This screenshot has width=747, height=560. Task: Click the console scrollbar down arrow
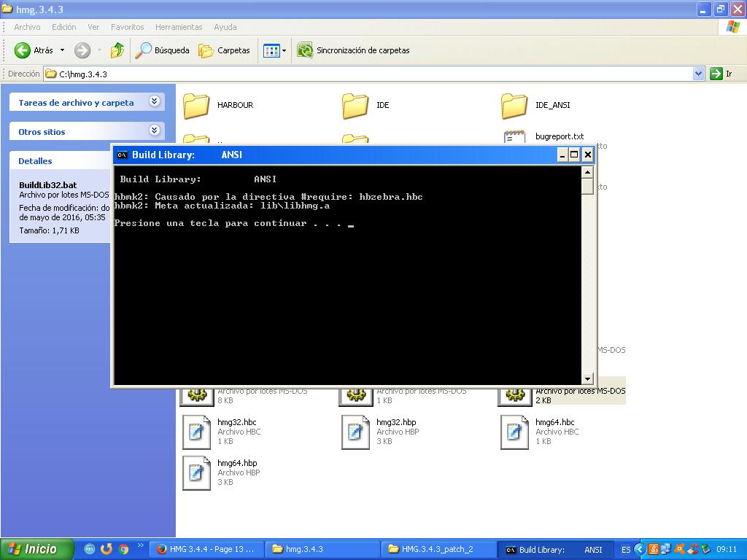(587, 379)
